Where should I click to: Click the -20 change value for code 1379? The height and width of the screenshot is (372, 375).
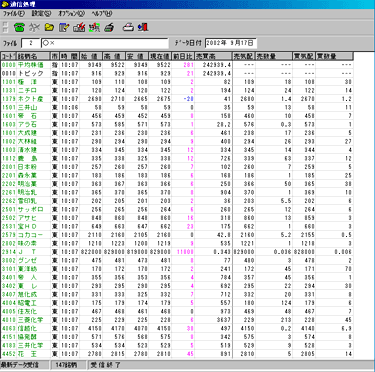[188, 99]
